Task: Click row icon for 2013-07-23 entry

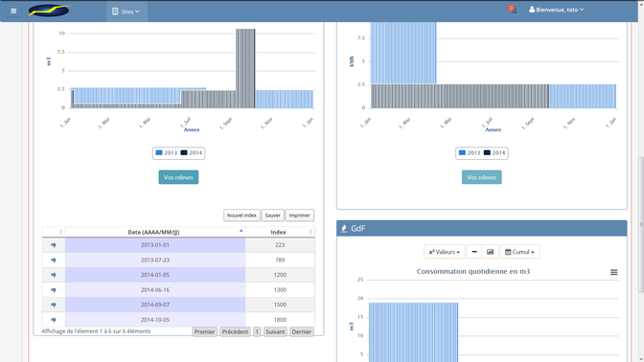Action: [54, 260]
